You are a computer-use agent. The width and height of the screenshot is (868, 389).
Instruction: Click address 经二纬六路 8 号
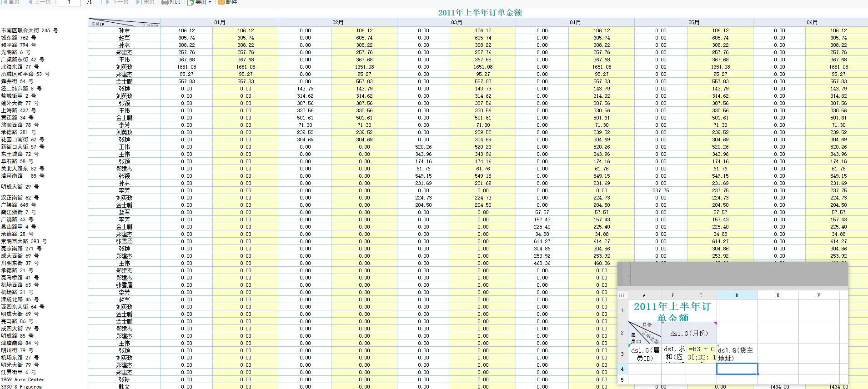[x=21, y=89]
